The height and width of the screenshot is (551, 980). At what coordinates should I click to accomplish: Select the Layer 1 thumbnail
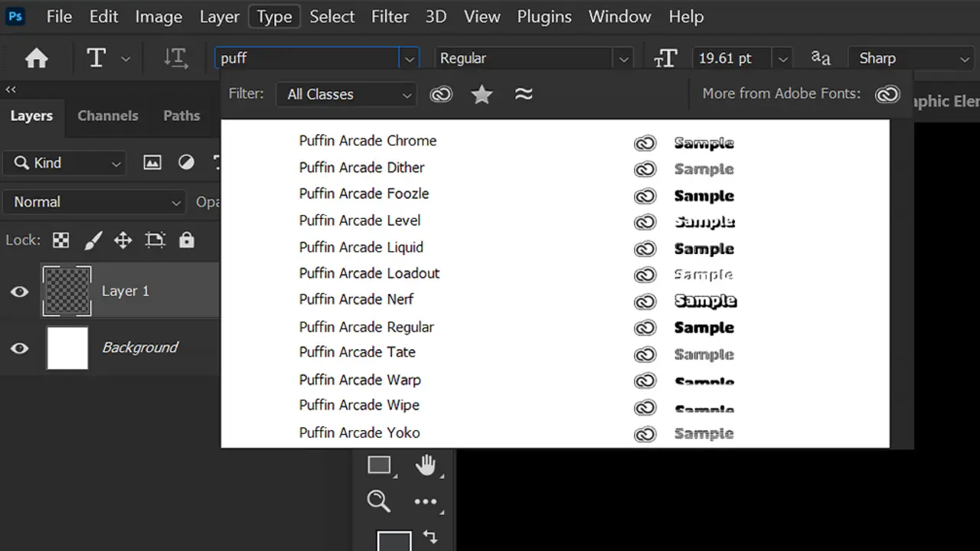[67, 291]
